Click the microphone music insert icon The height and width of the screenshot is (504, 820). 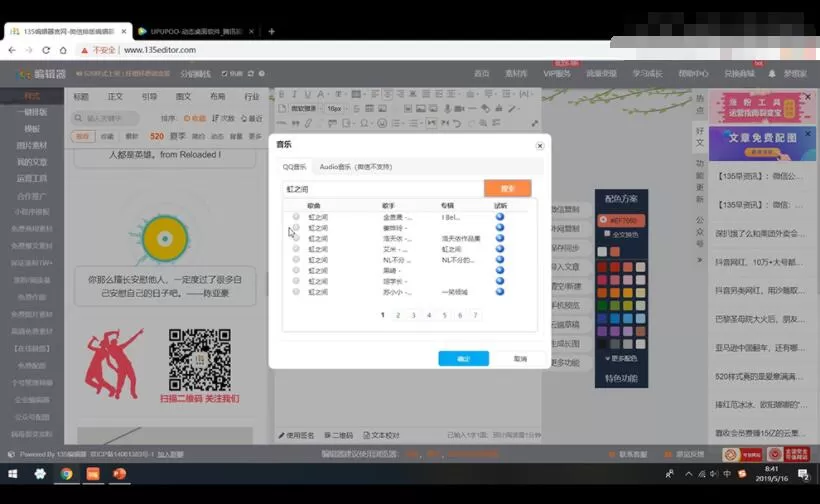447,109
